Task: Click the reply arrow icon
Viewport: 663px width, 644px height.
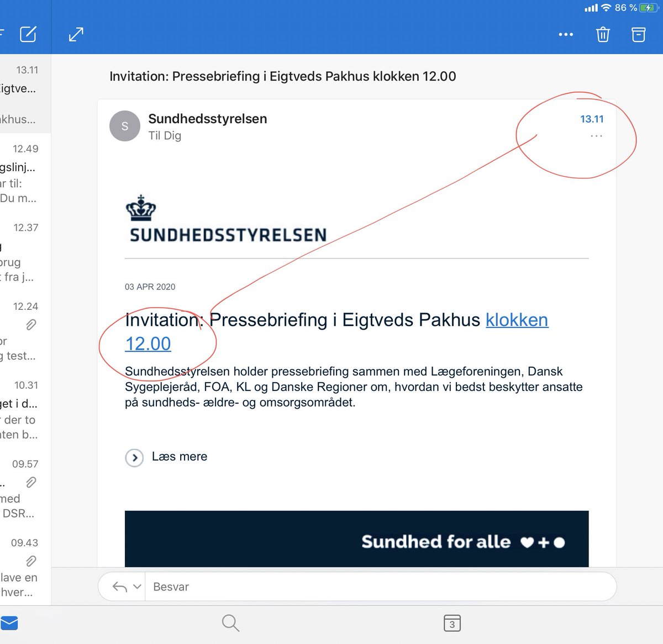Action: 119,587
